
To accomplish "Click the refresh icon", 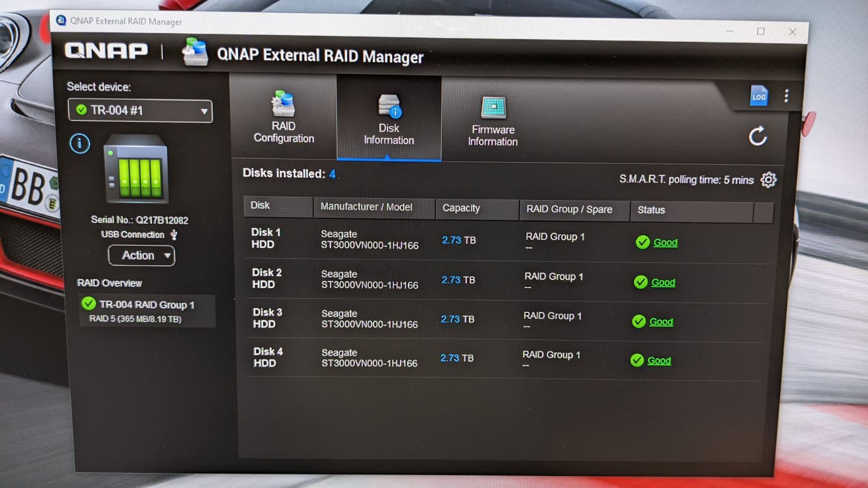I will pyautogui.click(x=758, y=136).
